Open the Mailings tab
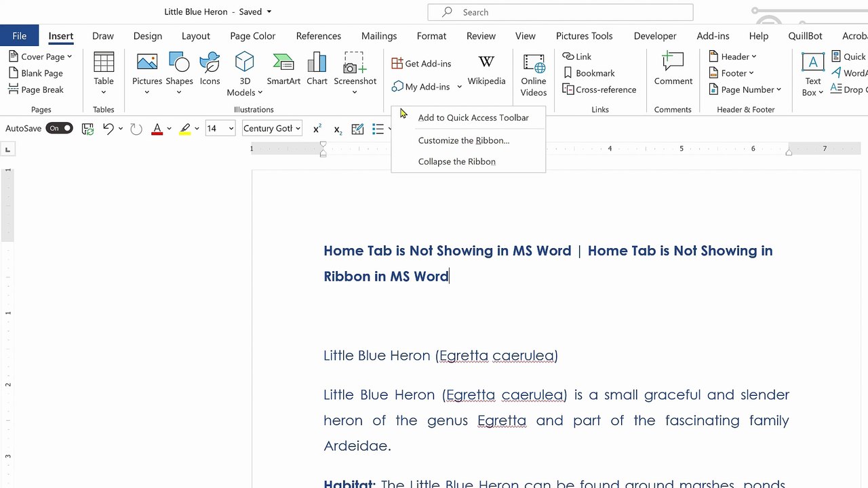 pyautogui.click(x=379, y=36)
